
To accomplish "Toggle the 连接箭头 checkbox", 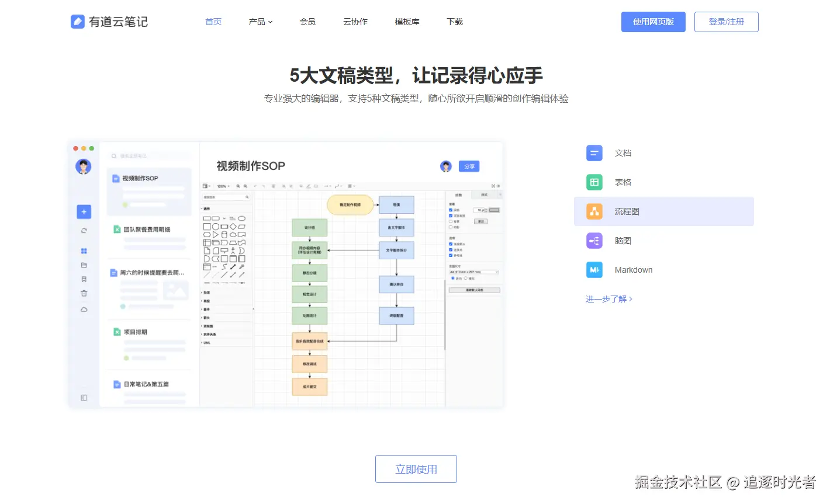I will [451, 244].
